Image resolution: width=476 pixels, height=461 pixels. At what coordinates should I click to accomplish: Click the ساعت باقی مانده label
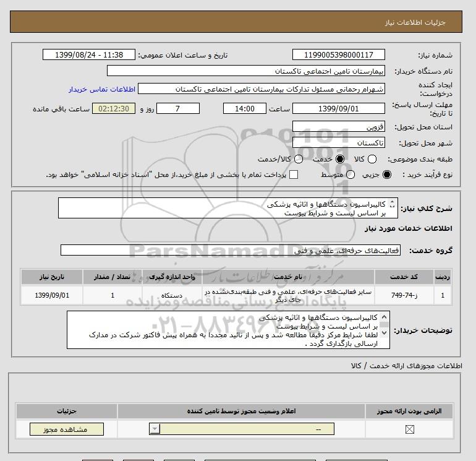point(61,109)
